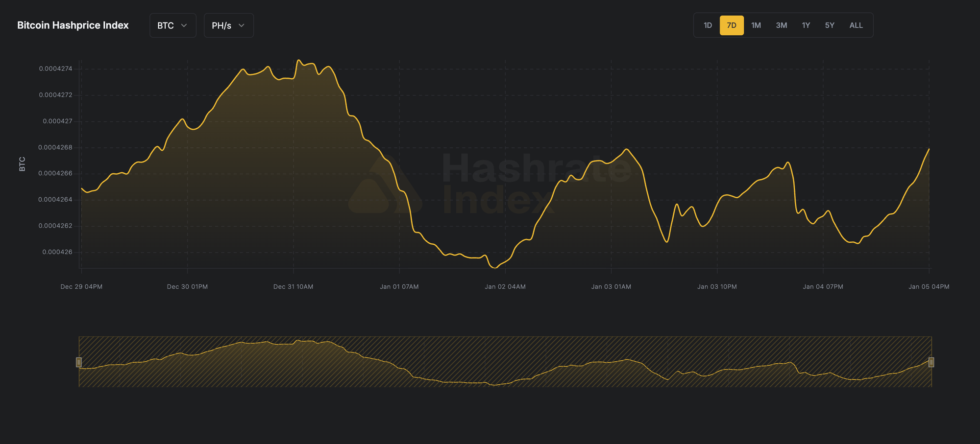Screen dimensions: 980x444
Task: Open the PH/s unit dropdown
Action: 228,25
